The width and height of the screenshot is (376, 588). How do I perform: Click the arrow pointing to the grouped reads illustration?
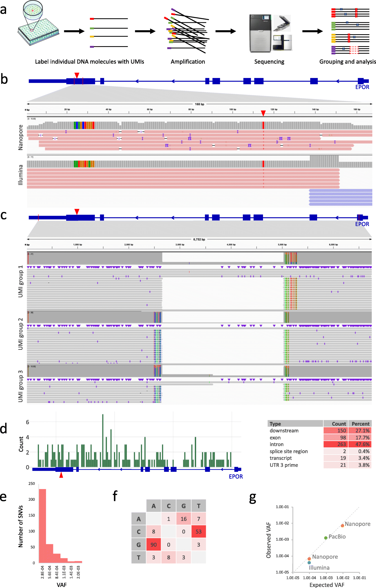point(312,31)
